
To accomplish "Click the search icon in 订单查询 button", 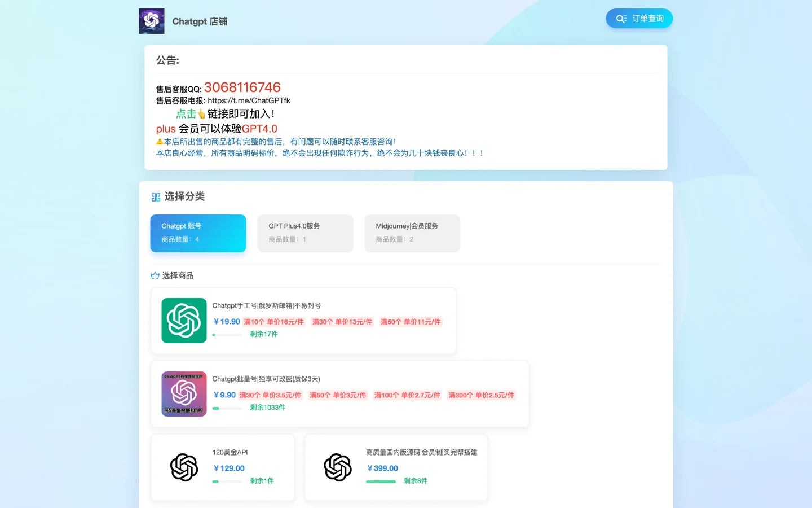I will point(621,19).
